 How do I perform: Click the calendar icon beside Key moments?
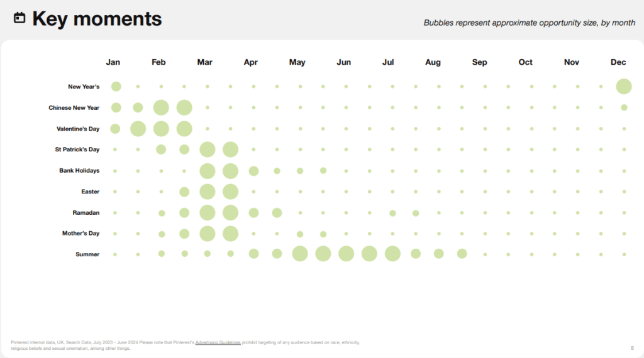coord(19,18)
